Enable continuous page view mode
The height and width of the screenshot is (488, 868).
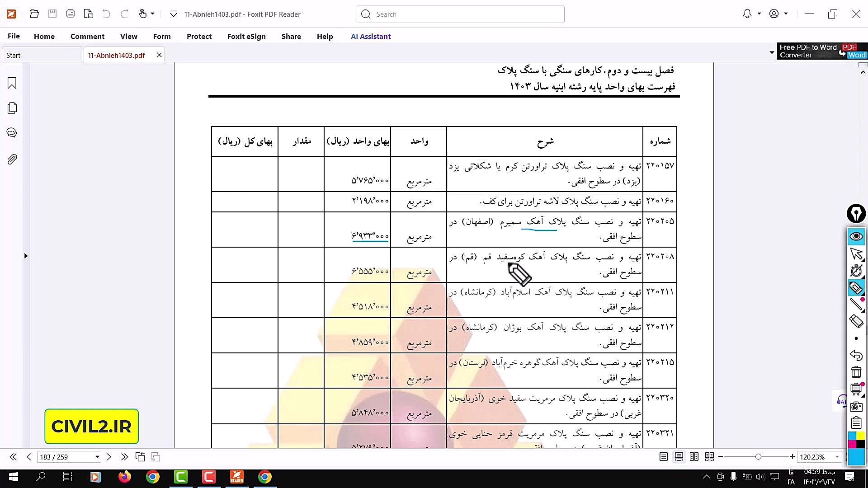pos(679,457)
